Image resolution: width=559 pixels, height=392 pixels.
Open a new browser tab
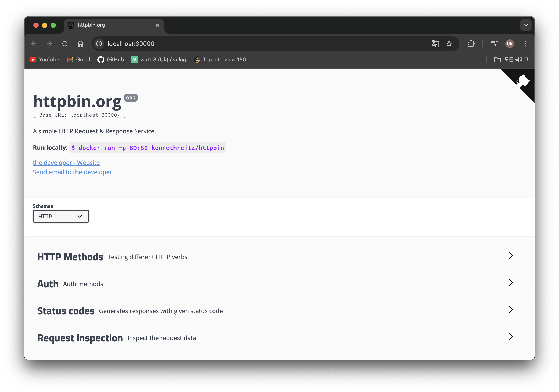(173, 25)
